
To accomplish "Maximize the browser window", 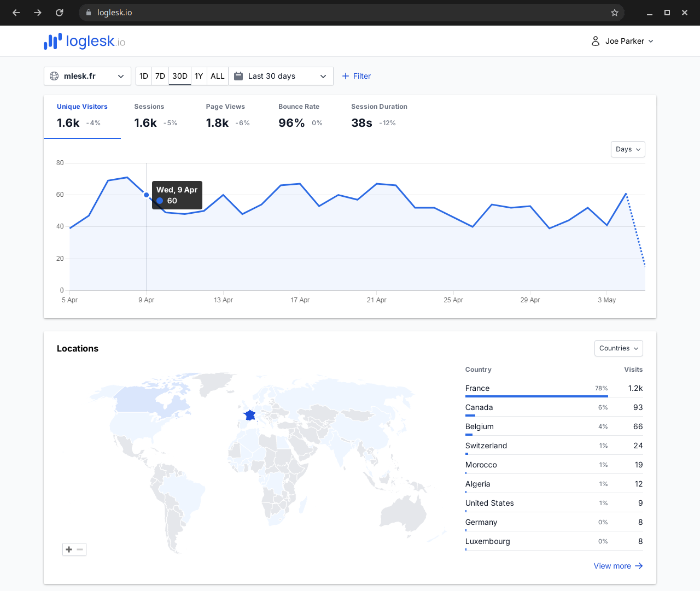I will pyautogui.click(x=667, y=13).
